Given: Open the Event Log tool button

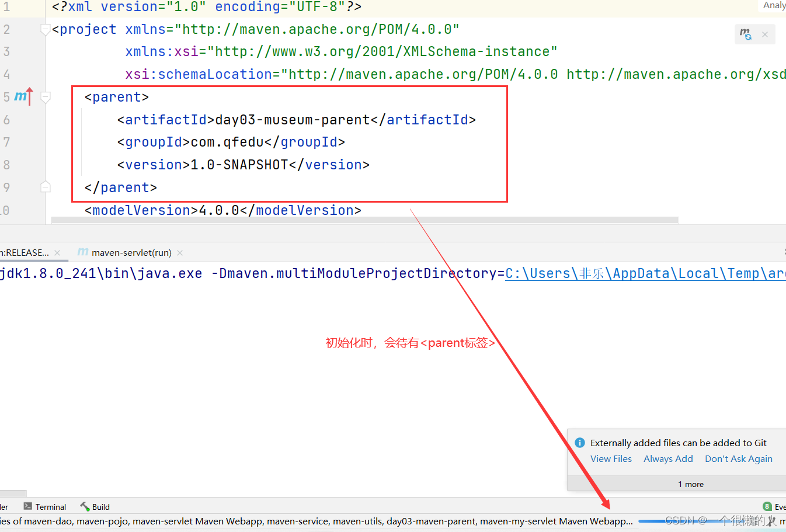Looking at the screenshot, I should tap(774, 507).
